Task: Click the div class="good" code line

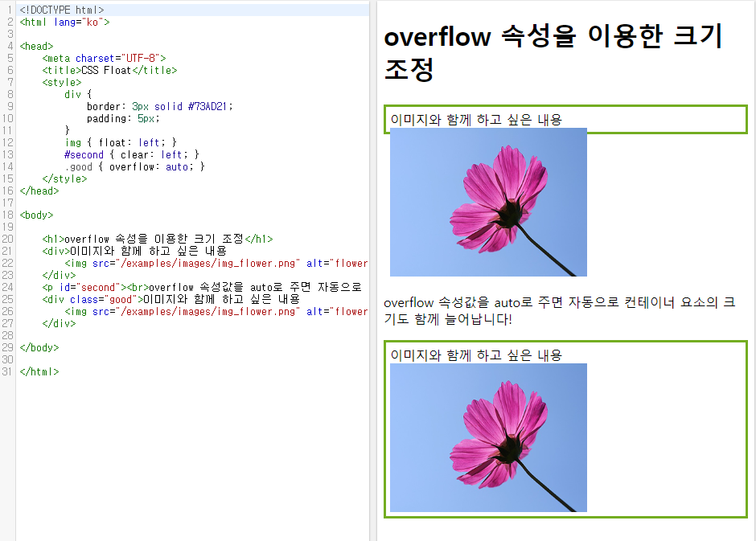Action: point(171,299)
